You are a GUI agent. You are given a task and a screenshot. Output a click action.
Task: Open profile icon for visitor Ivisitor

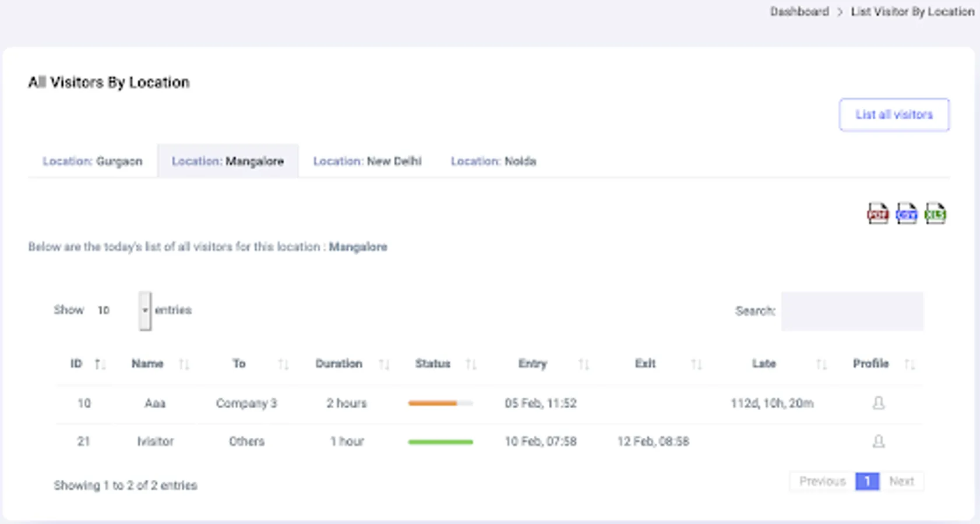[879, 441]
